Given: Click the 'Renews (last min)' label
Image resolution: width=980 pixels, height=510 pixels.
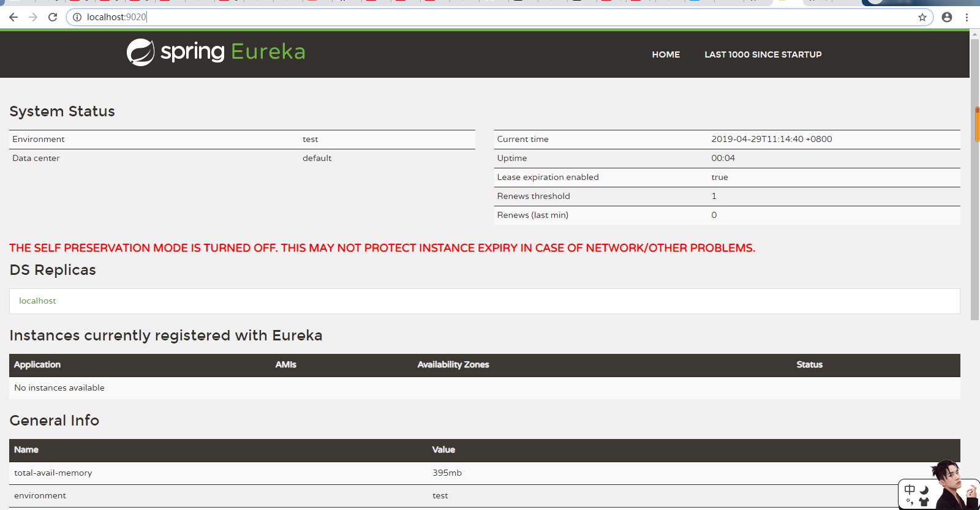Looking at the screenshot, I should click(x=533, y=215).
